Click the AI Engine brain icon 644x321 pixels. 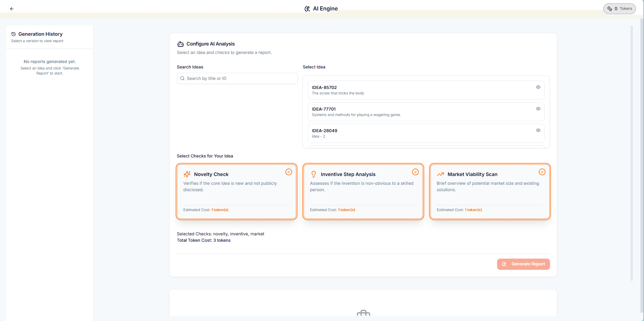[307, 9]
